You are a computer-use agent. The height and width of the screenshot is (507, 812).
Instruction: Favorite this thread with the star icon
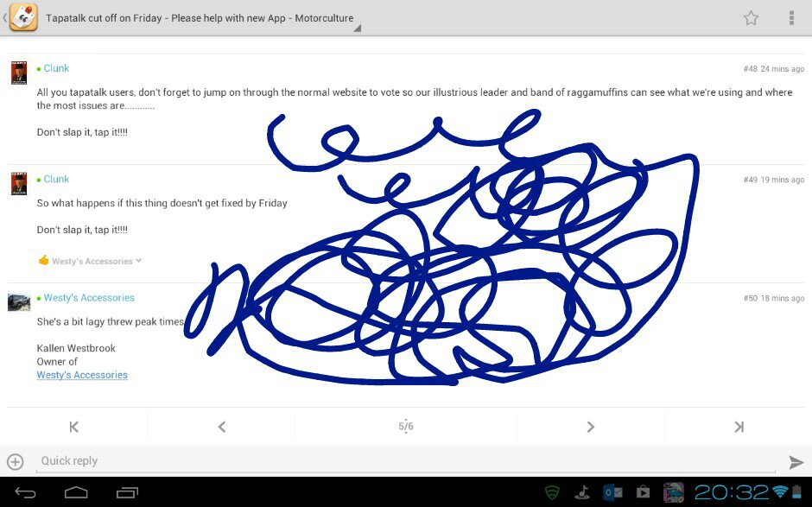pos(751,18)
